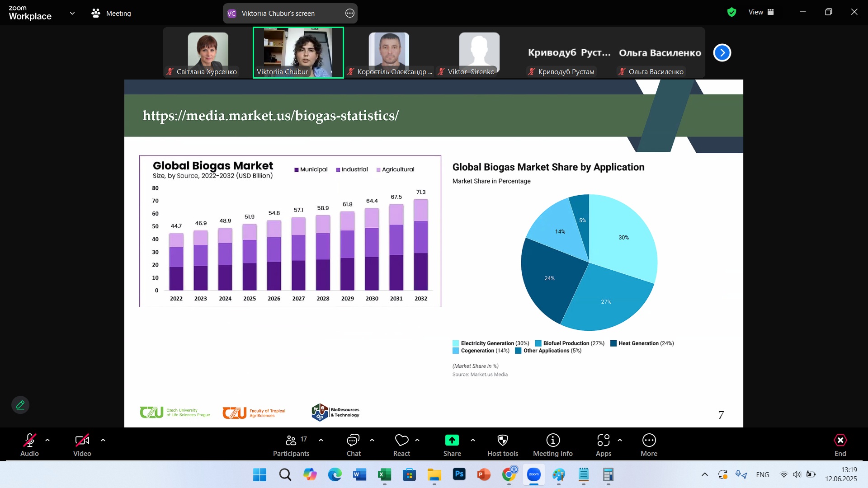The height and width of the screenshot is (488, 868).
Task: Unmute microphone with the Audio button
Action: [29, 445]
